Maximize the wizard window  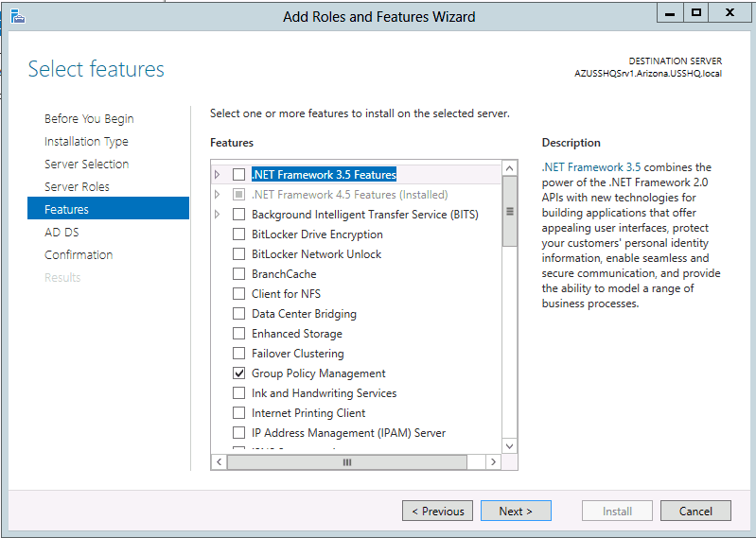(x=695, y=13)
